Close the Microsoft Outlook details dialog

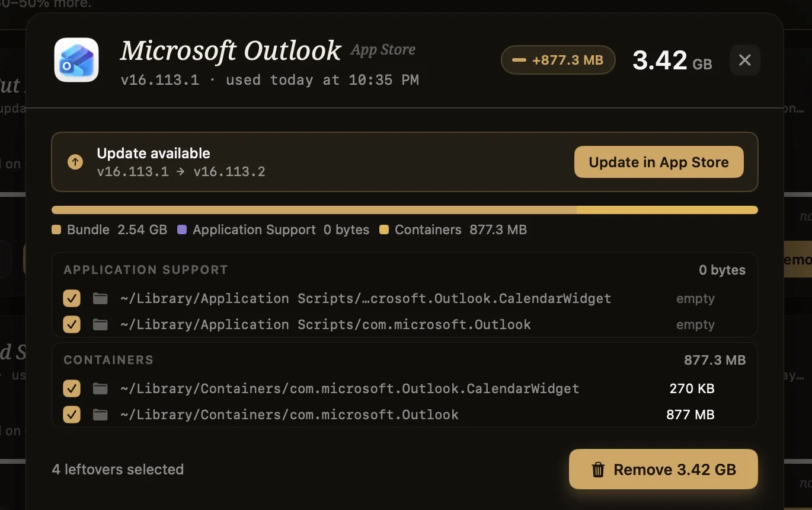coord(745,60)
